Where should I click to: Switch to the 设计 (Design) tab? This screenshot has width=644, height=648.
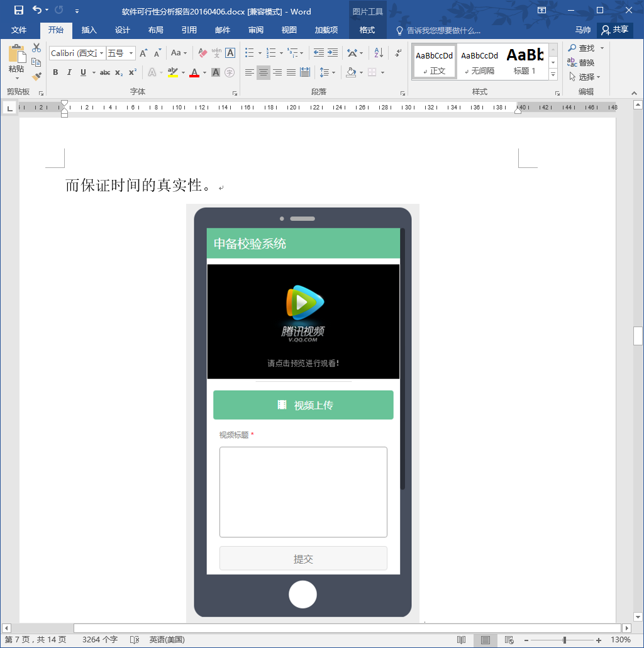122,30
